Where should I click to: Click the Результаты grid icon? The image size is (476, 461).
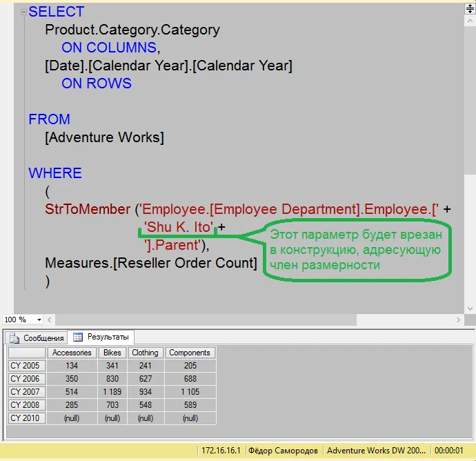[78, 337]
